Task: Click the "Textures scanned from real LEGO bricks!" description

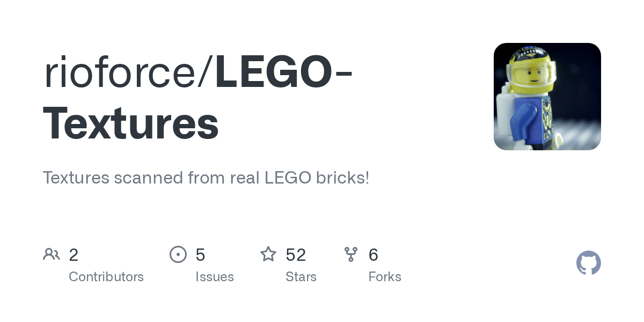Action: click(x=206, y=178)
